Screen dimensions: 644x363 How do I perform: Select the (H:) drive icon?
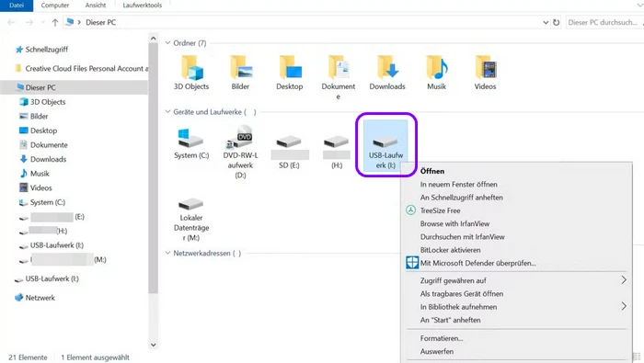[x=336, y=142]
